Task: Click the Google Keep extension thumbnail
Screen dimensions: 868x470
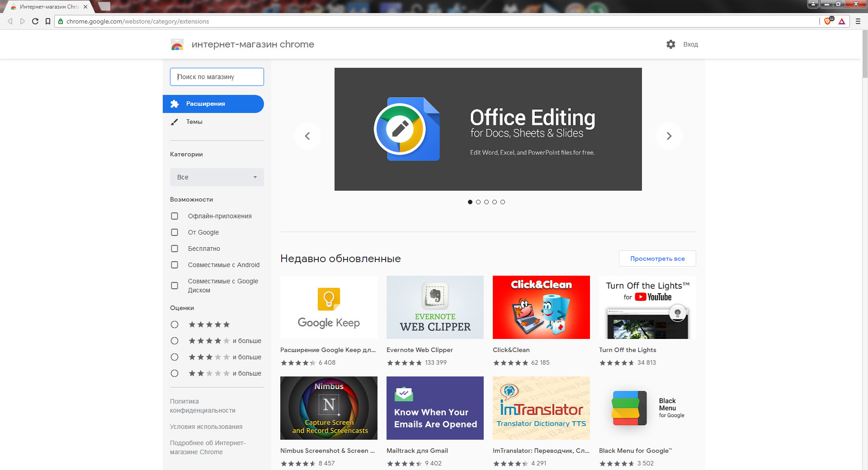Action: coord(329,307)
